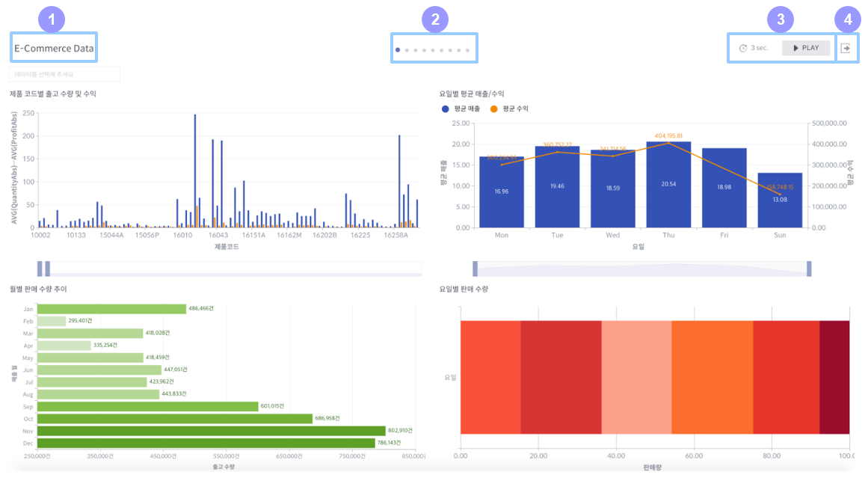The image size is (868, 484).
Task: Click the light salmon heatmap segment
Action: coord(636,377)
